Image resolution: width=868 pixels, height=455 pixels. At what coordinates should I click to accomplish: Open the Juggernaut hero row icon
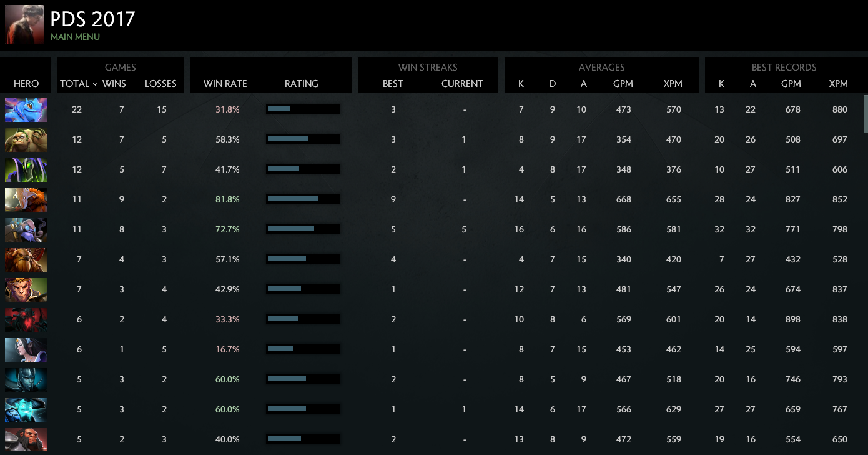(26, 199)
